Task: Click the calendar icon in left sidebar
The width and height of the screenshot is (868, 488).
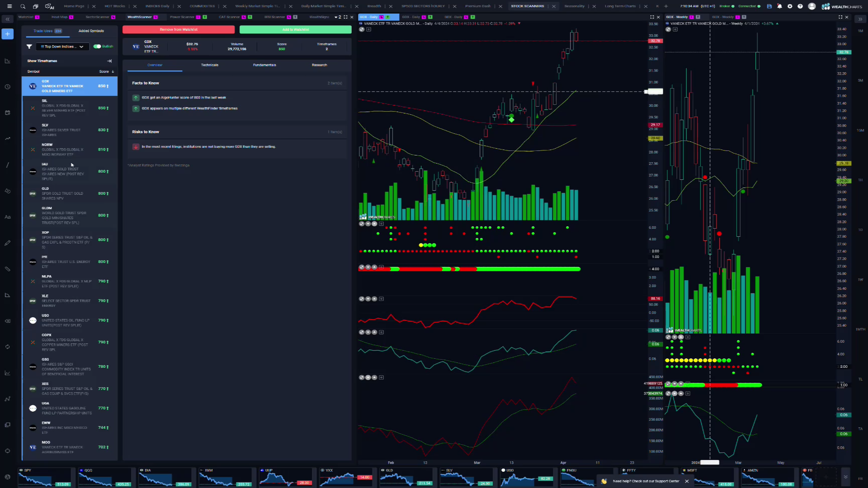Action: tap(7, 113)
